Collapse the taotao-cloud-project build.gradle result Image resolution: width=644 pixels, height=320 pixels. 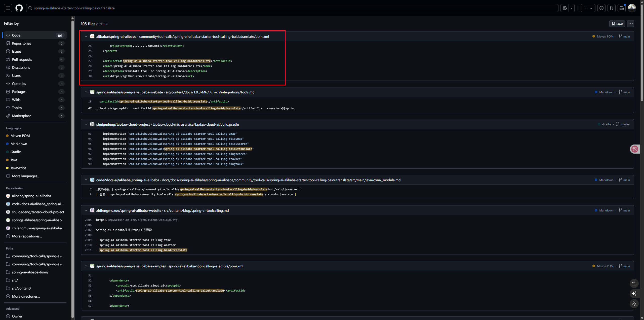86,124
